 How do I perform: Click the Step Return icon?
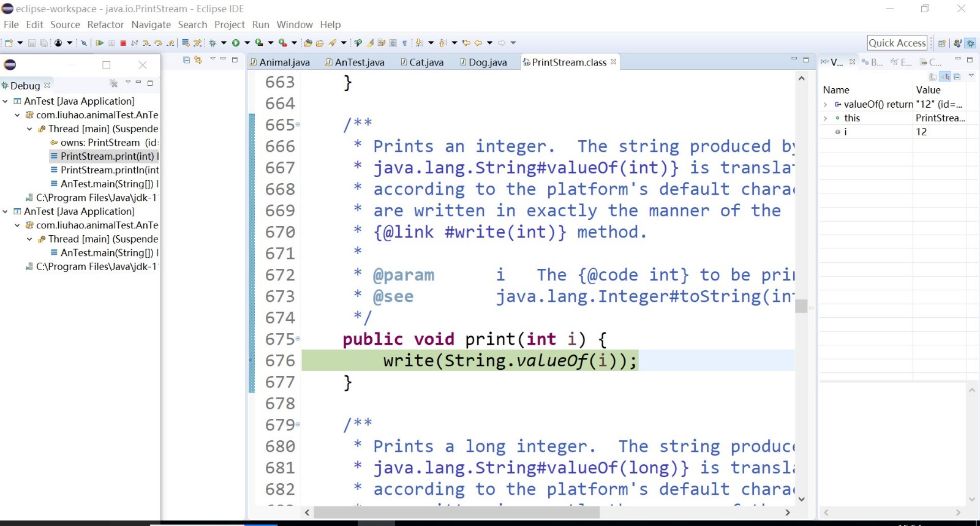coord(170,43)
